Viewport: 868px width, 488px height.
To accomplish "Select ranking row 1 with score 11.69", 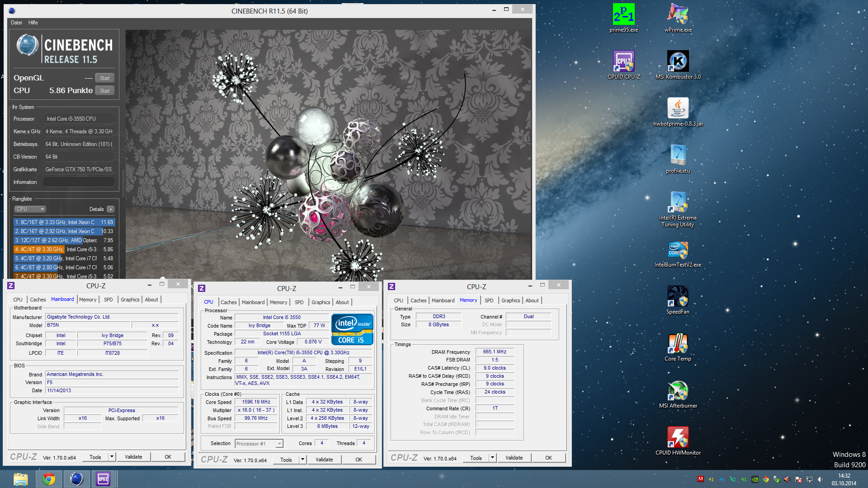I will click(x=64, y=222).
